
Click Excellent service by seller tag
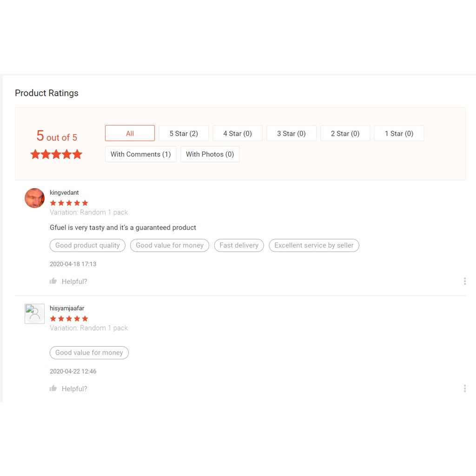point(314,245)
